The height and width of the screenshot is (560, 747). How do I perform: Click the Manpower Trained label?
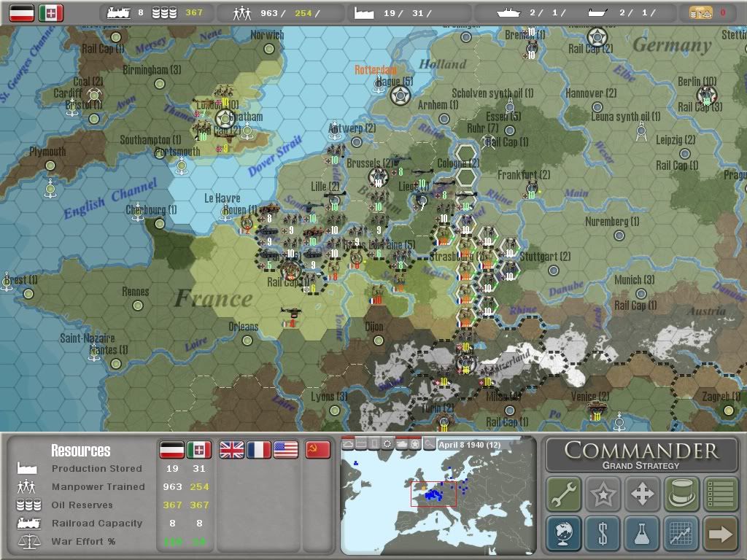point(98,486)
